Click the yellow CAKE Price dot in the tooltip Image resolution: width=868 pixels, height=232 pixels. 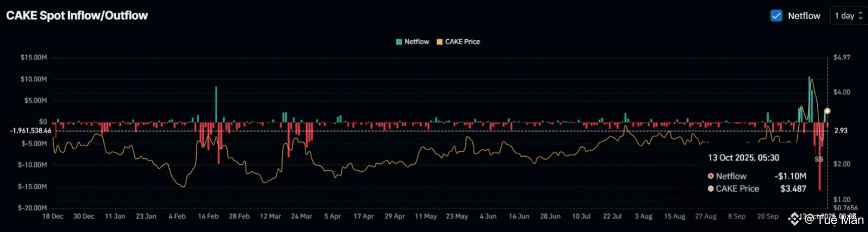(710, 189)
